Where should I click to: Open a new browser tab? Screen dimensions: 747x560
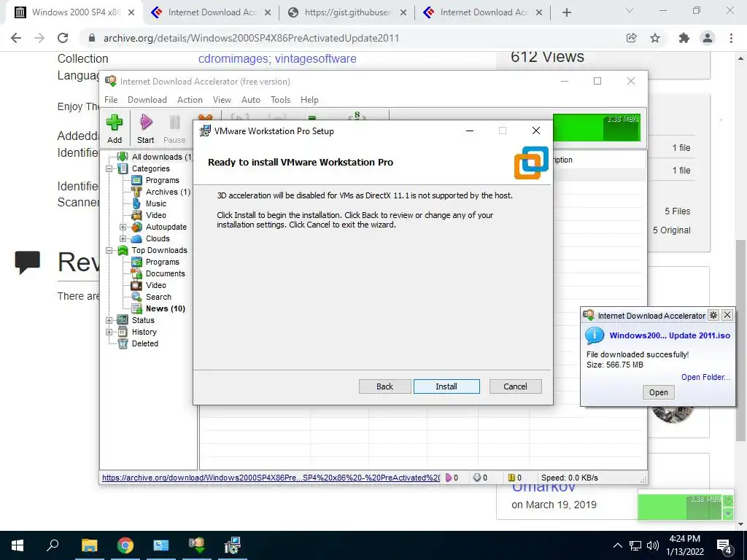(x=566, y=12)
